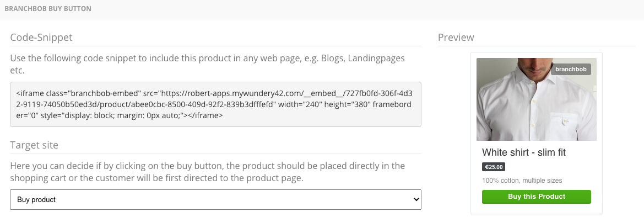Screen dimensions: 644x217
Task: Click the branchbob badge on product image
Action: (x=571, y=69)
